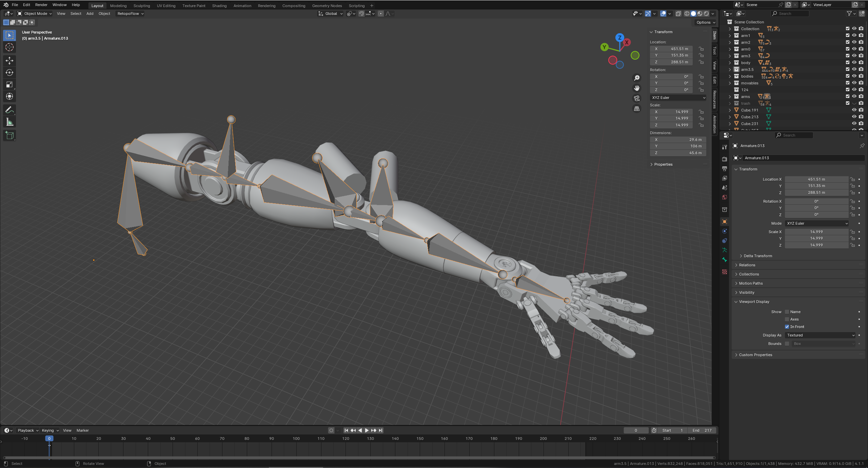Select the Add Cube tool
The image size is (868, 468).
click(x=9, y=136)
